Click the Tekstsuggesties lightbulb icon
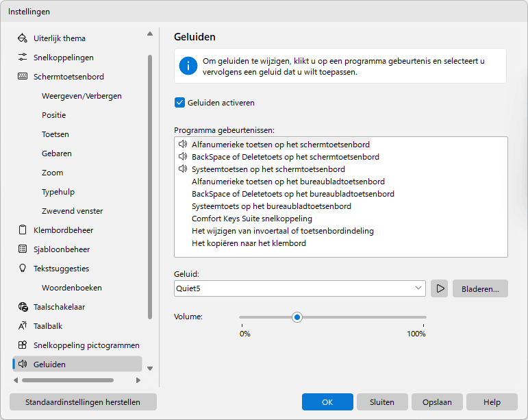 pyautogui.click(x=23, y=269)
